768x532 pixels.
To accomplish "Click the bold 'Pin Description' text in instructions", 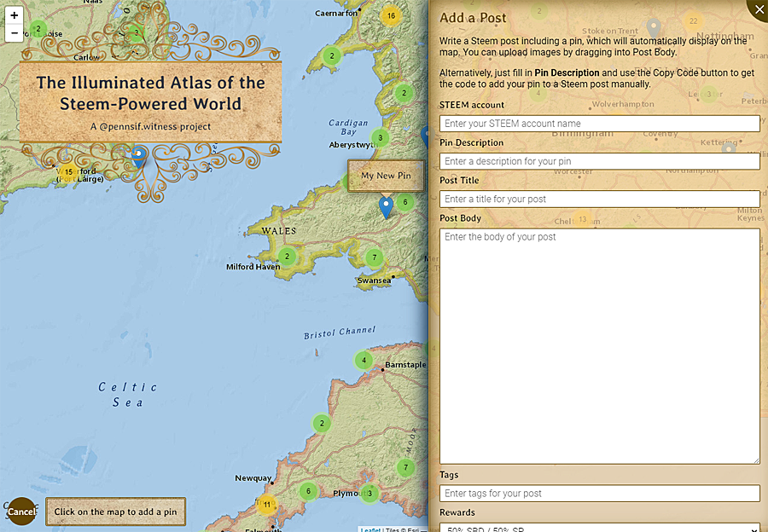I will (567, 73).
